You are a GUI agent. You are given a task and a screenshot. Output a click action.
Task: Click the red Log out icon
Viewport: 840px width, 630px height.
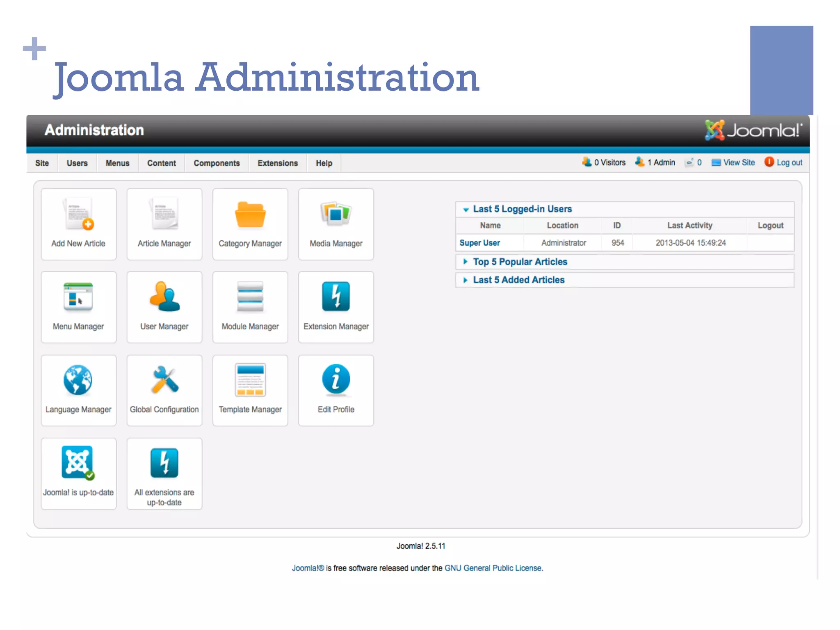point(769,162)
